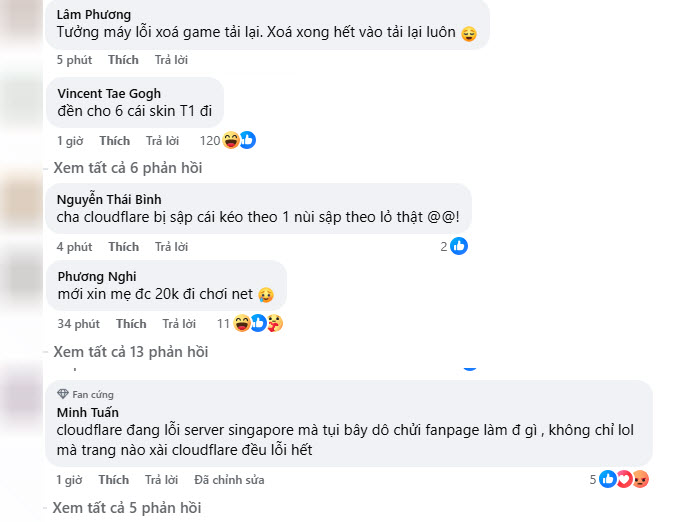693x522 pixels.
Task: Click like reaction icon on Nguyễn Thái Bình's comment
Action: tap(459, 246)
